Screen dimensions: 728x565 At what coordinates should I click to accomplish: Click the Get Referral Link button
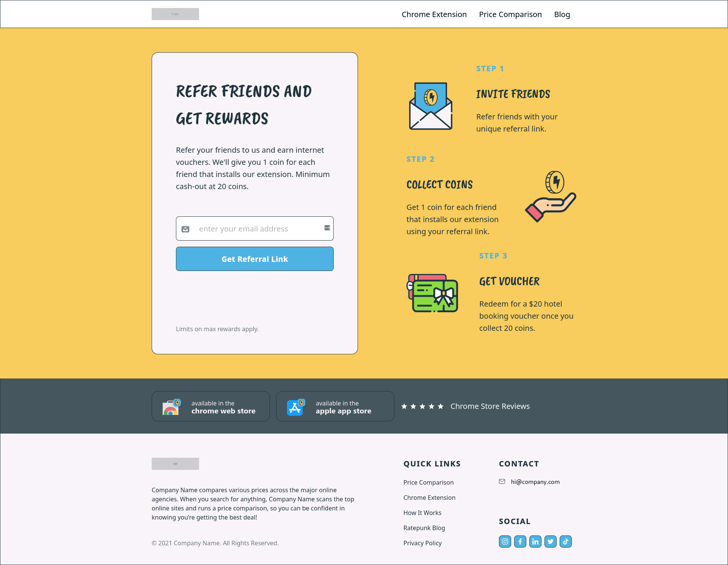click(255, 258)
